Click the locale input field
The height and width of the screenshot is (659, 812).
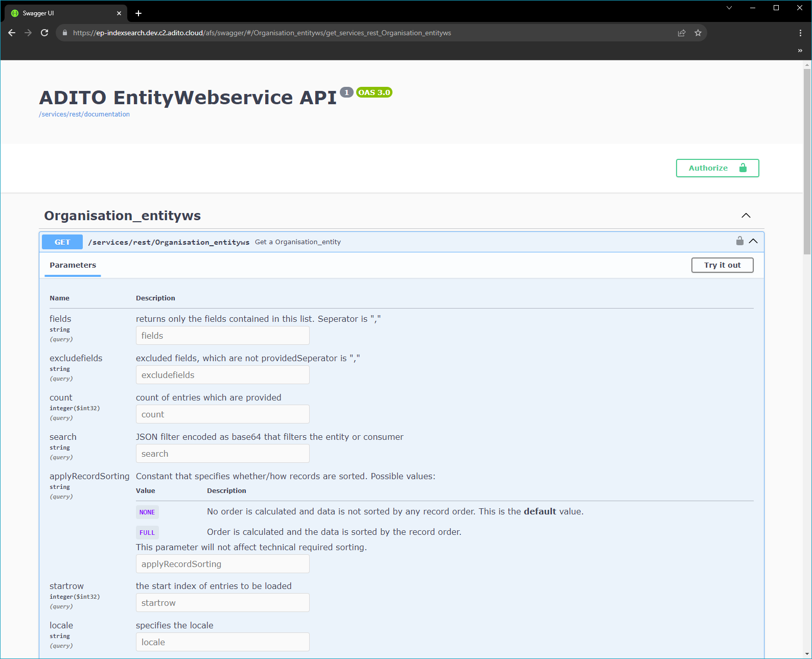pos(223,642)
